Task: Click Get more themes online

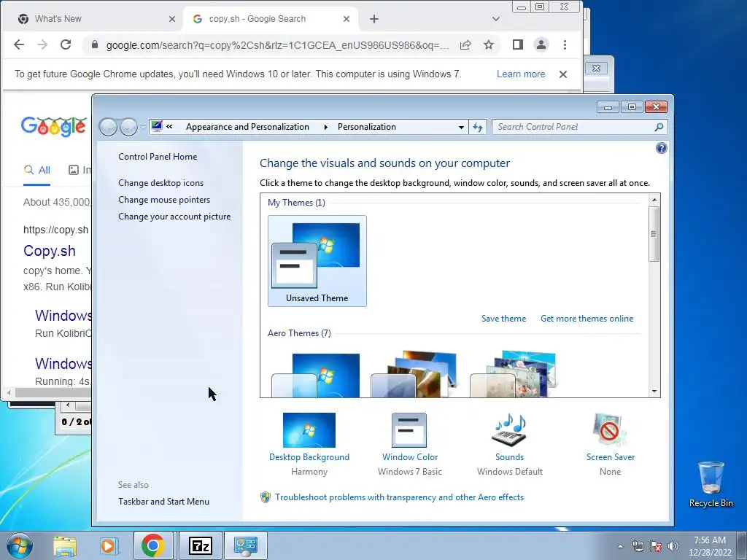Action: click(587, 319)
